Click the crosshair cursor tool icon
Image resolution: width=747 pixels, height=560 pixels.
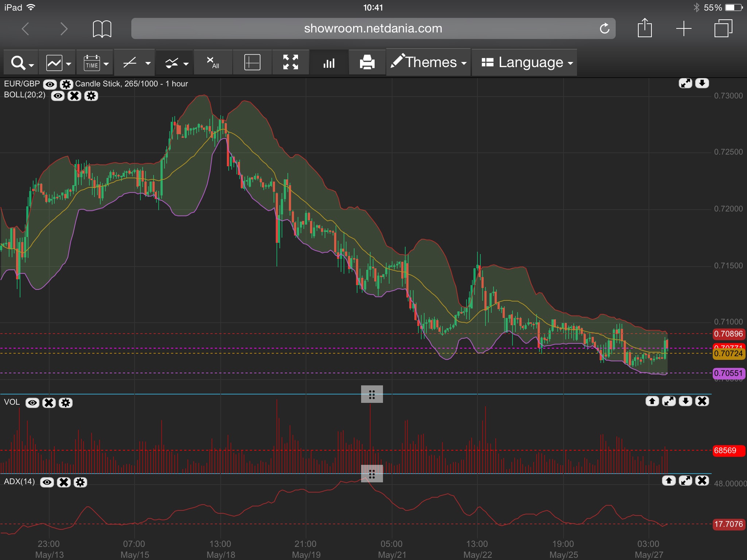252,63
